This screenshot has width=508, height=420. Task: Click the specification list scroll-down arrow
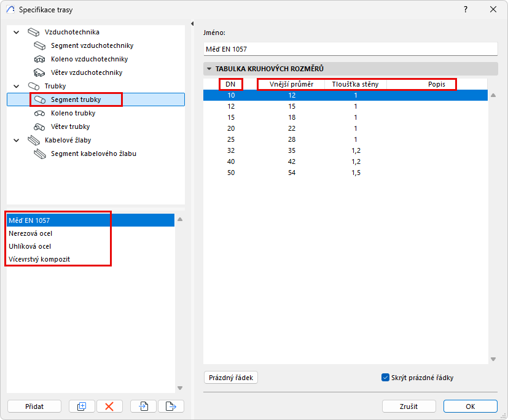(x=180, y=388)
